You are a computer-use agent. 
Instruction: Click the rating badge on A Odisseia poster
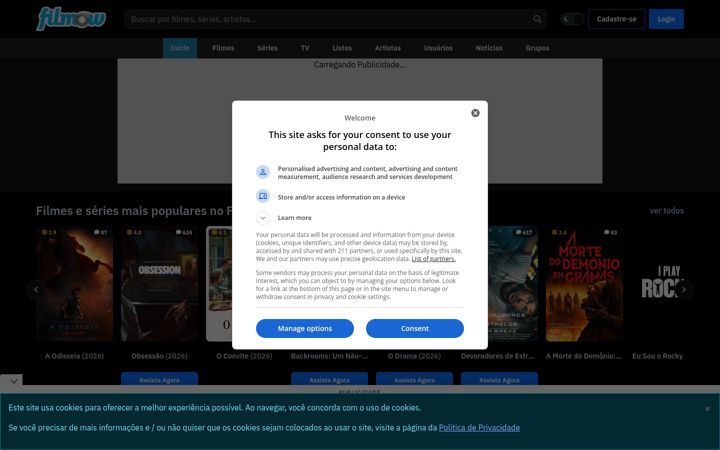pos(50,232)
